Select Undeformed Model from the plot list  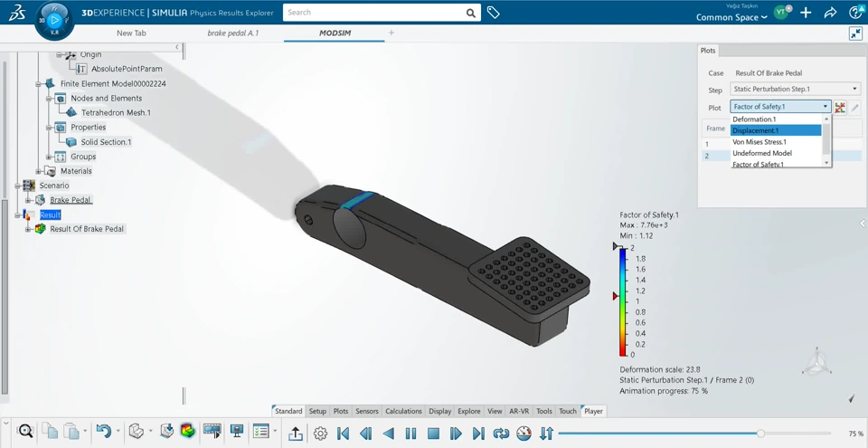(776, 153)
